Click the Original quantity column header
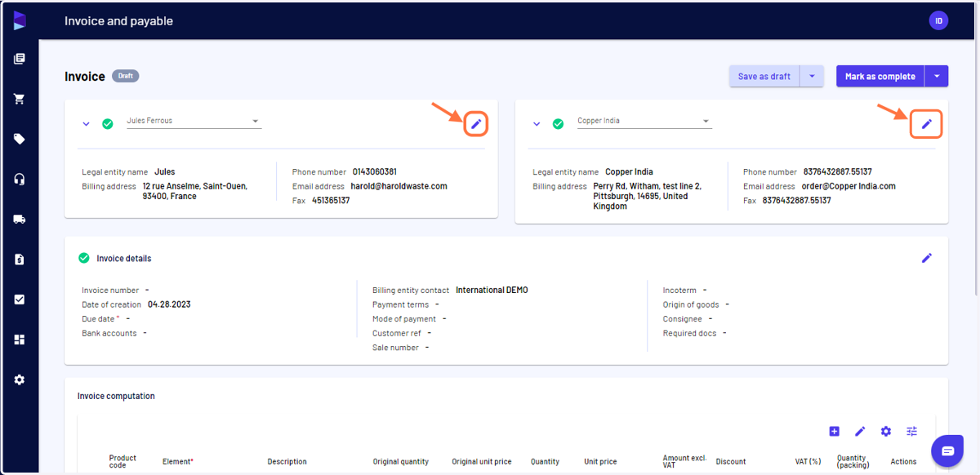 [401, 461]
